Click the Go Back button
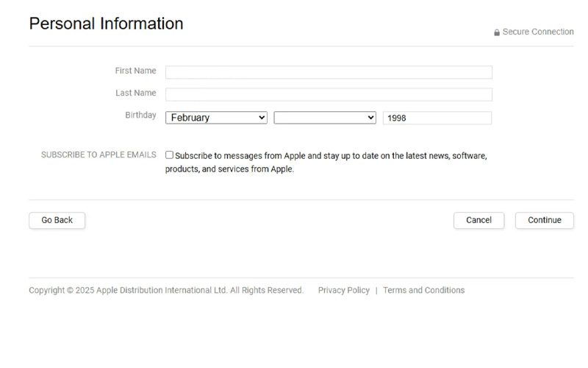 point(57,220)
